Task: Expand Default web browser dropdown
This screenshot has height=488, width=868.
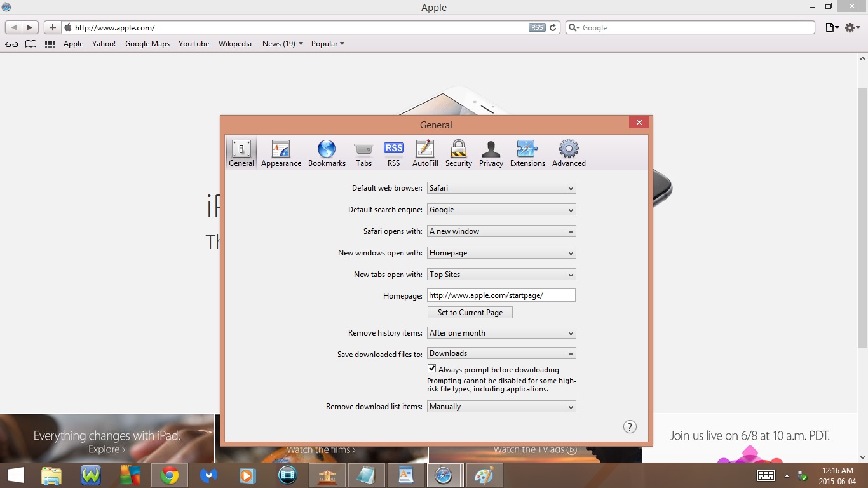Action: tap(501, 188)
